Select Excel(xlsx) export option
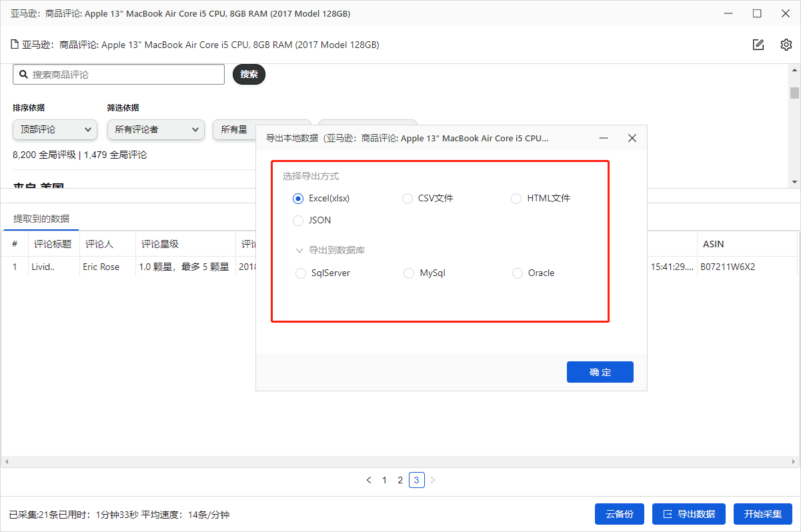The image size is (801, 532). pyautogui.click(x=321, y=198)
